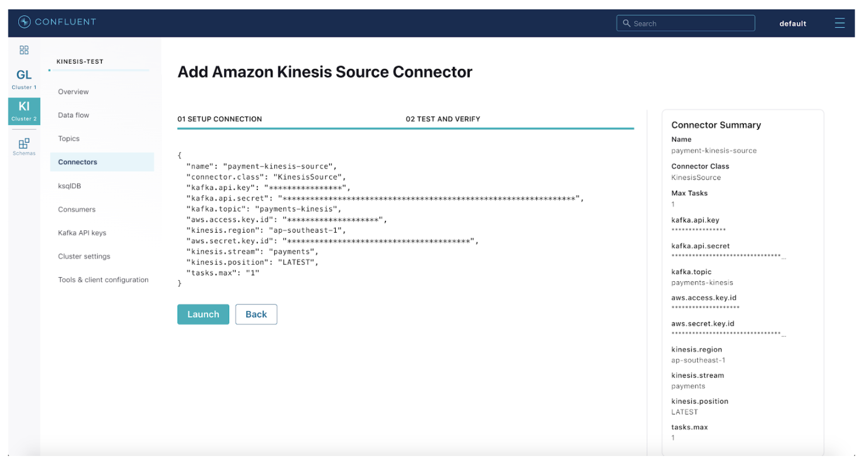The image size is (868, 470).
Task: Focus the Search input field
Action: pyautogui.click(x=686, y=23)
